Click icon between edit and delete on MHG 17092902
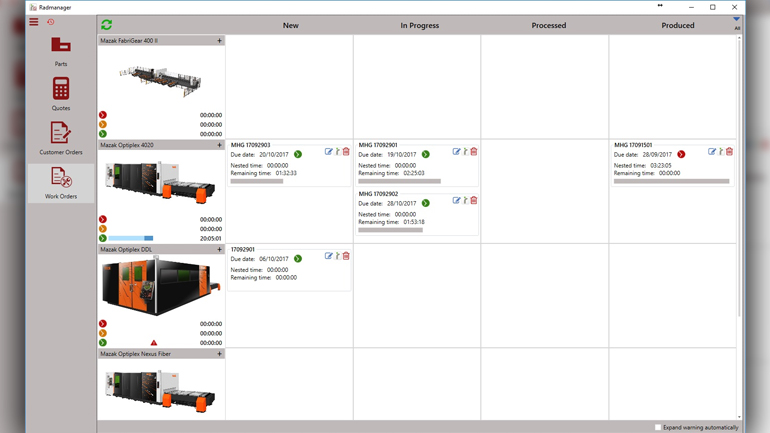The height and width of the screenshot is (433, 770). [466, 200]
